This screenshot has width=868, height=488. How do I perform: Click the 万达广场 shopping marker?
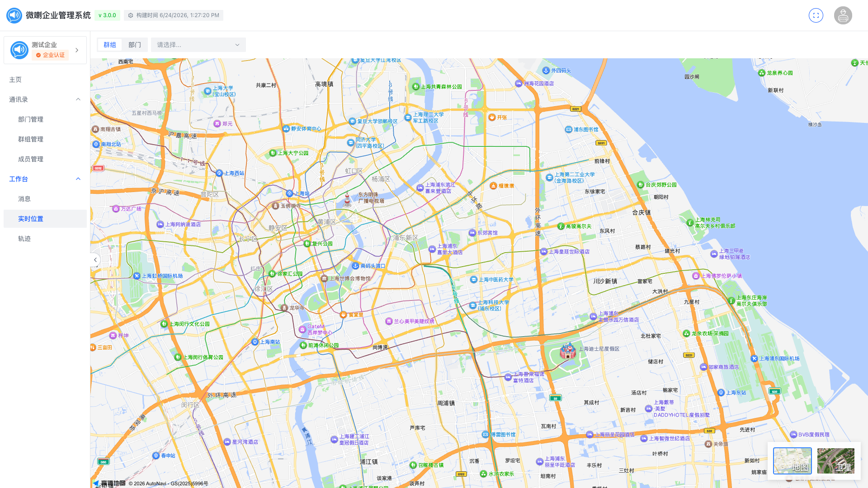pos(116,209)
